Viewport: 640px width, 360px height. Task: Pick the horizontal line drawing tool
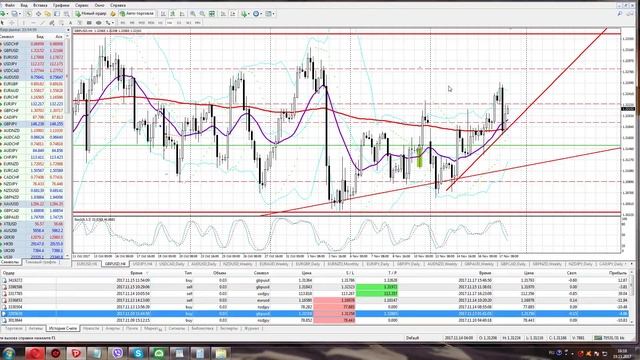tap(33, 22)
